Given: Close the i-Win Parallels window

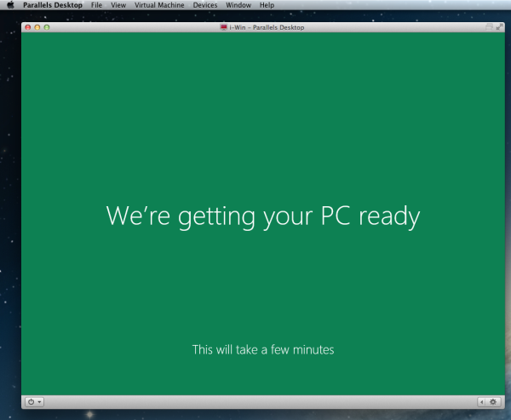Looking at the screenshot, I should [x=28, y=27].
